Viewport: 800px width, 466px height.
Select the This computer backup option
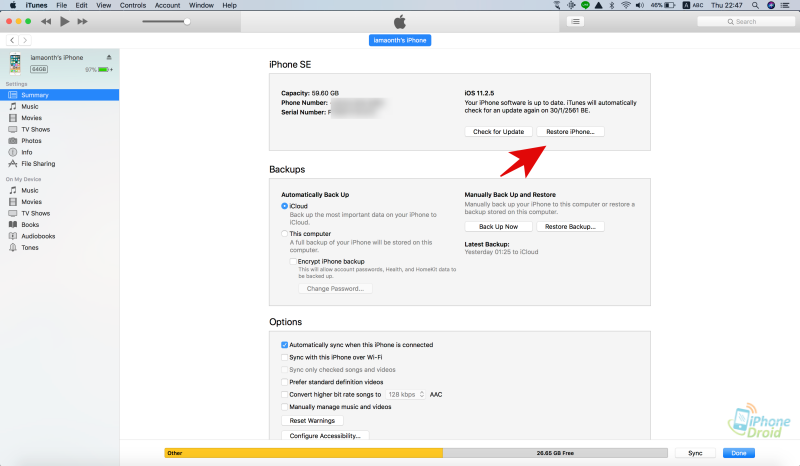coord(284,233)
